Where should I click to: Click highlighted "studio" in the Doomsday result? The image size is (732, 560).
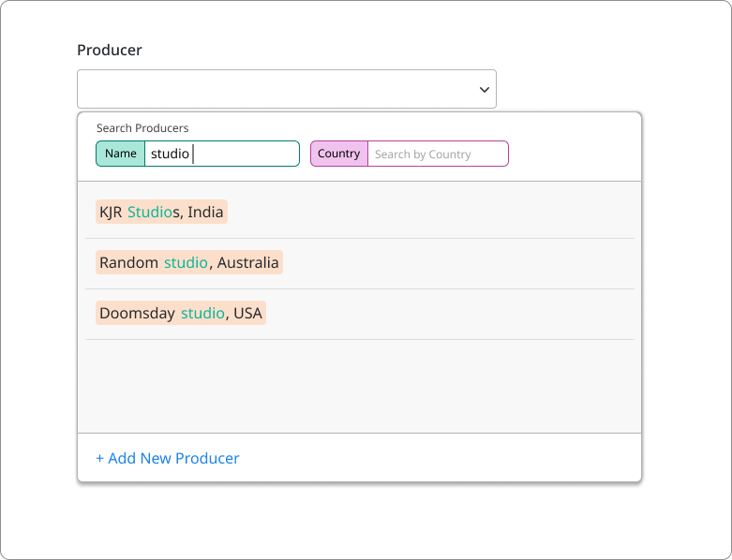(x=202, y=313)
